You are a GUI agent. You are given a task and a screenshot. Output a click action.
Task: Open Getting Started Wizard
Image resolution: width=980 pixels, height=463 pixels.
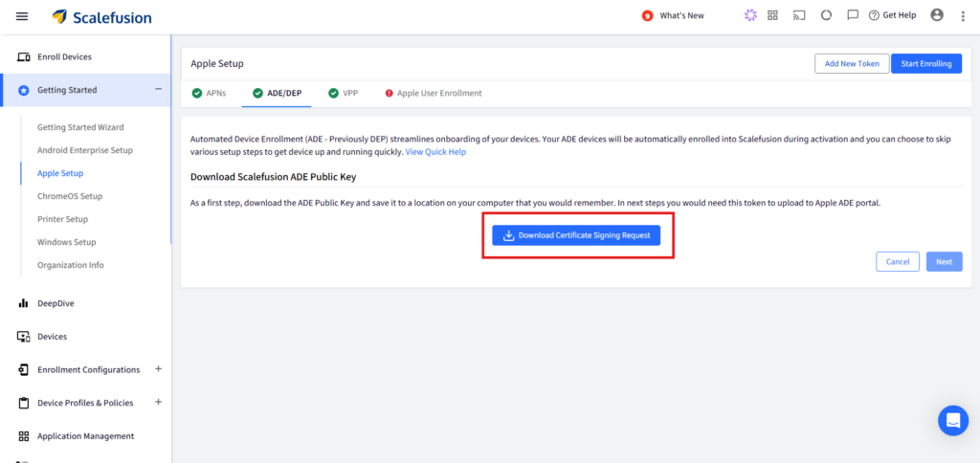click(80, 127)
